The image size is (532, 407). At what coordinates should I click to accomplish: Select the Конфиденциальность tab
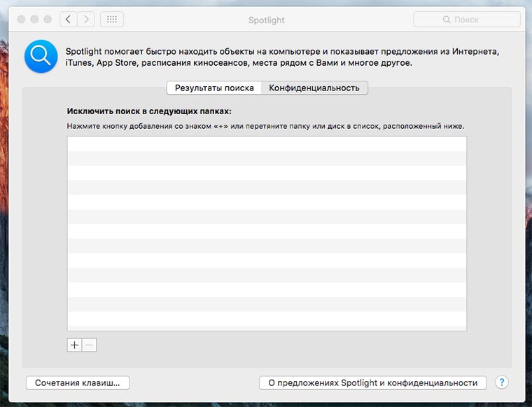tap(314, 88)
